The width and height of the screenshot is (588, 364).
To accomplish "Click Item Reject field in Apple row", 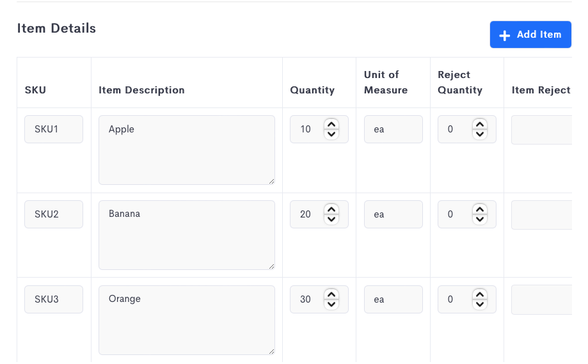I will 541,130.
